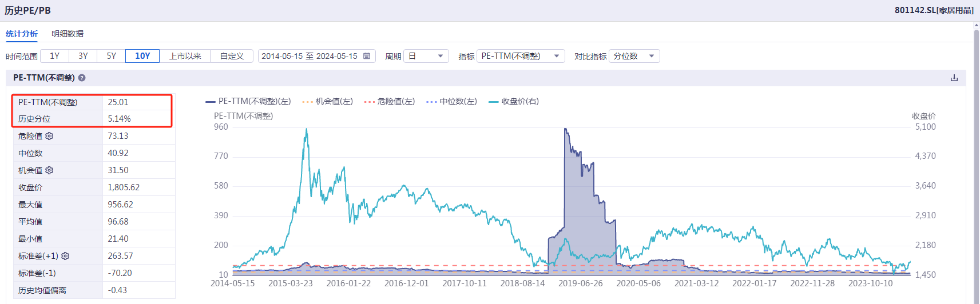The width and height of the screenshot is (980, 304).
Task: Open the calendar icon in date range field
Action: click(367, 56)
